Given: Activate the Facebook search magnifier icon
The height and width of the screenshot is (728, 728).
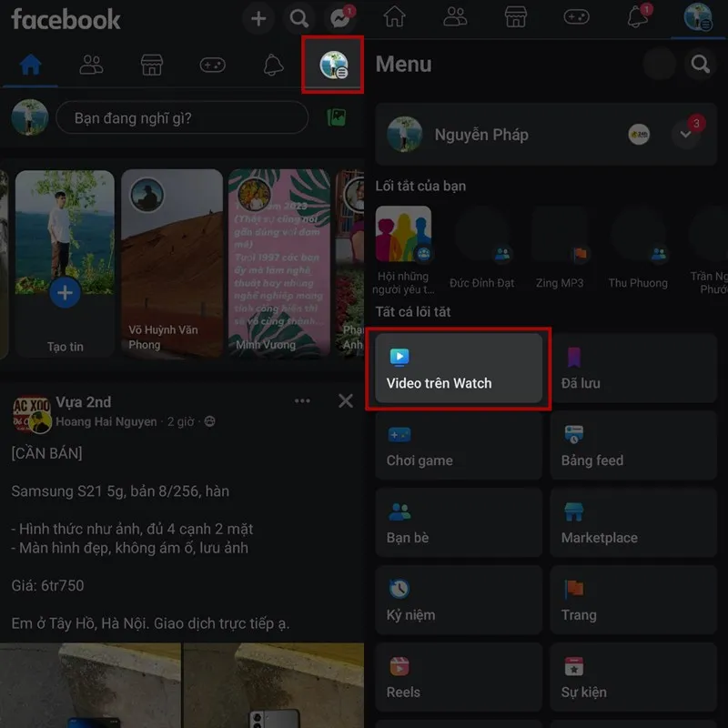Looking at the screenshot, I should click(x=298, y=17).
